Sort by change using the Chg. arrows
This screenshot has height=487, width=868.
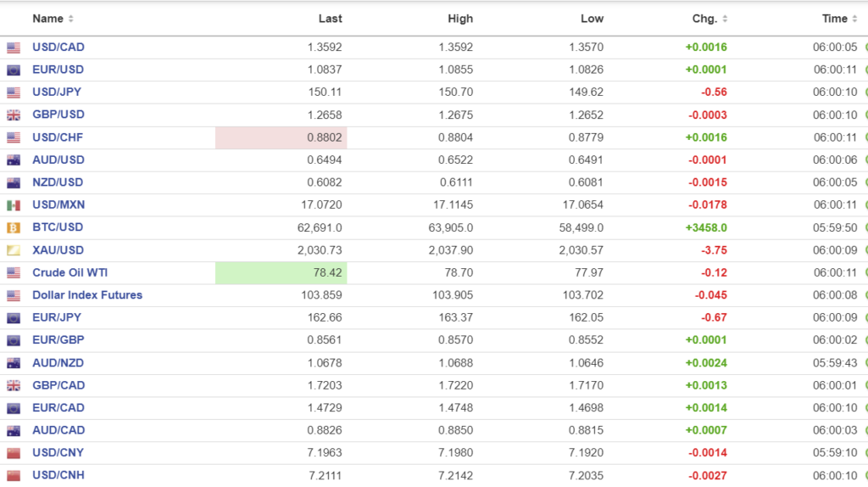pos(725,19)
